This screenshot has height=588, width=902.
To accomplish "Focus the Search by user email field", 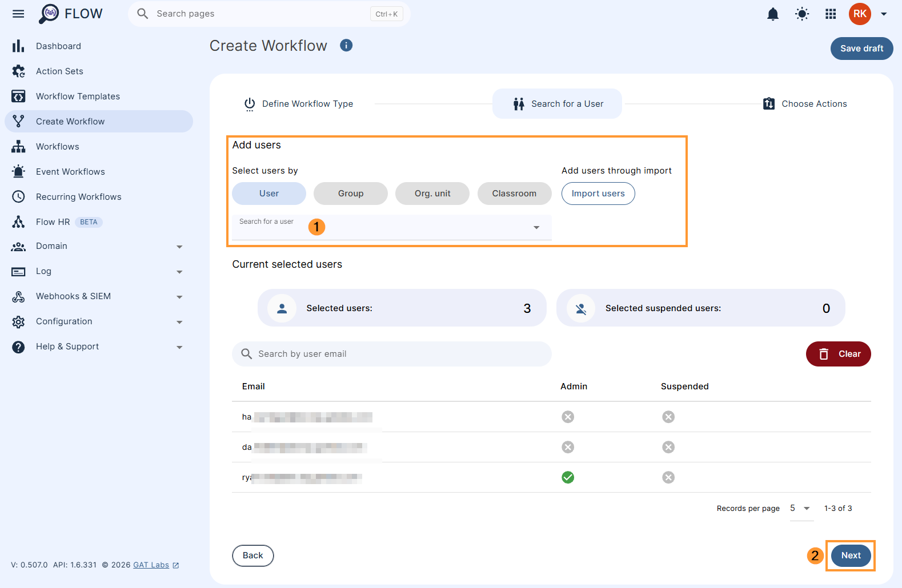I will pos(392,354).
